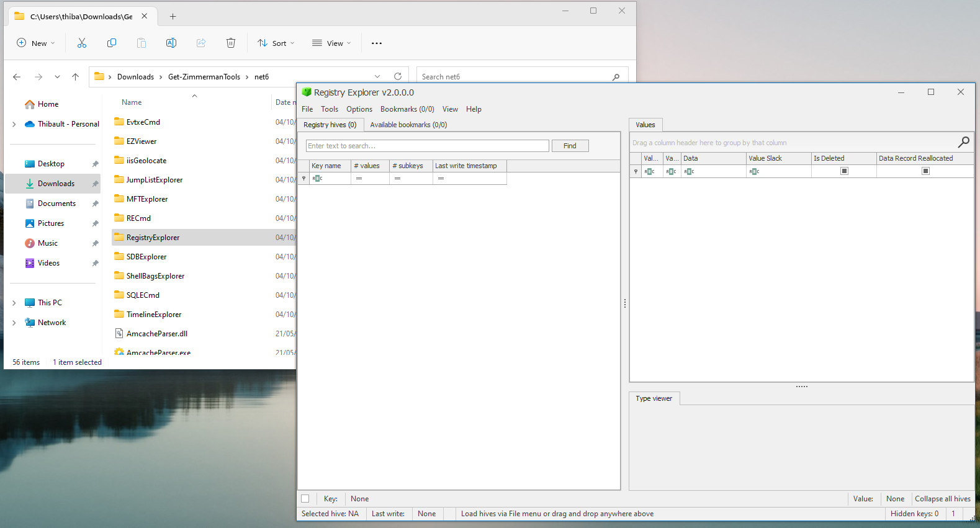Select the MFTExplorer folder
The image size is (980, 528).
(147, 199)
